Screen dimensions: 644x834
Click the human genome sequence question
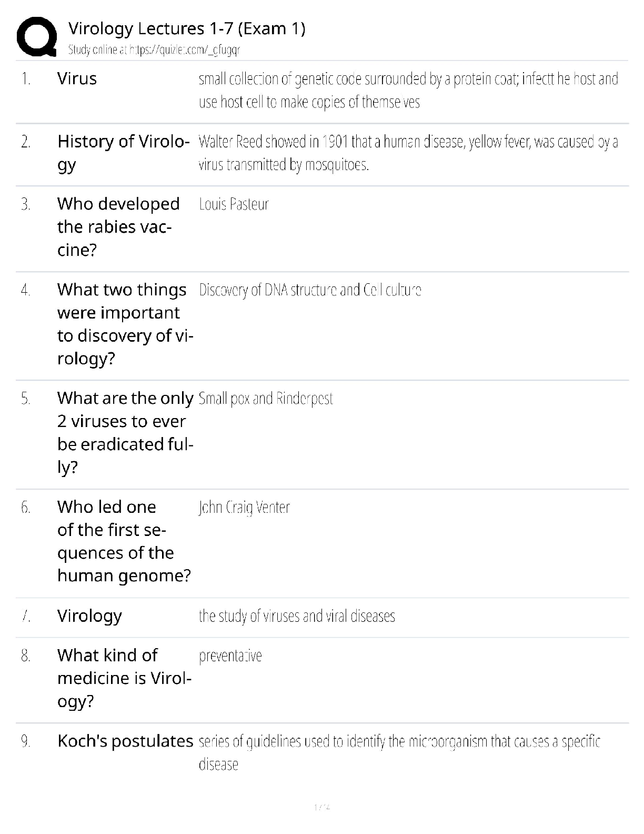[x=124, y=541]
